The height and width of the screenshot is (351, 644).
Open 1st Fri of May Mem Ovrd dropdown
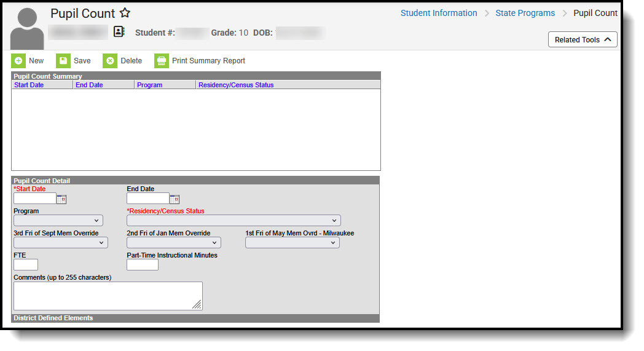pyautogui.click(x=293, y=243)
